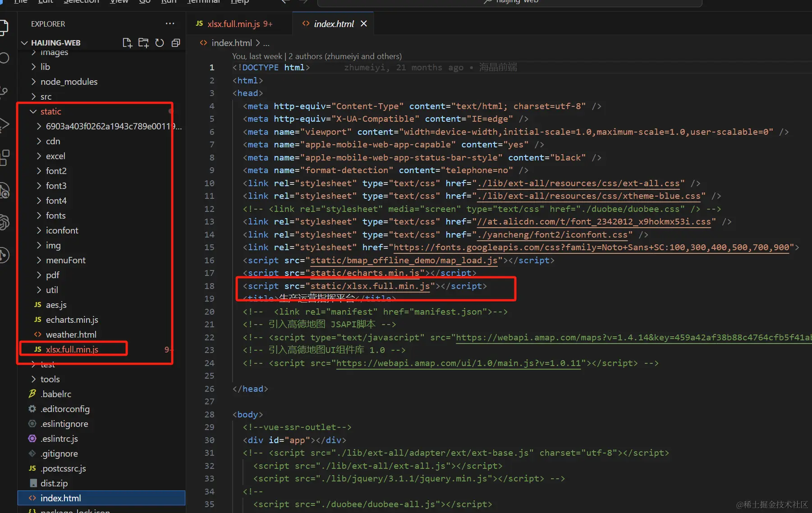
Task: Open the Source Control view in the activity bar
Action: coord(4,92)
